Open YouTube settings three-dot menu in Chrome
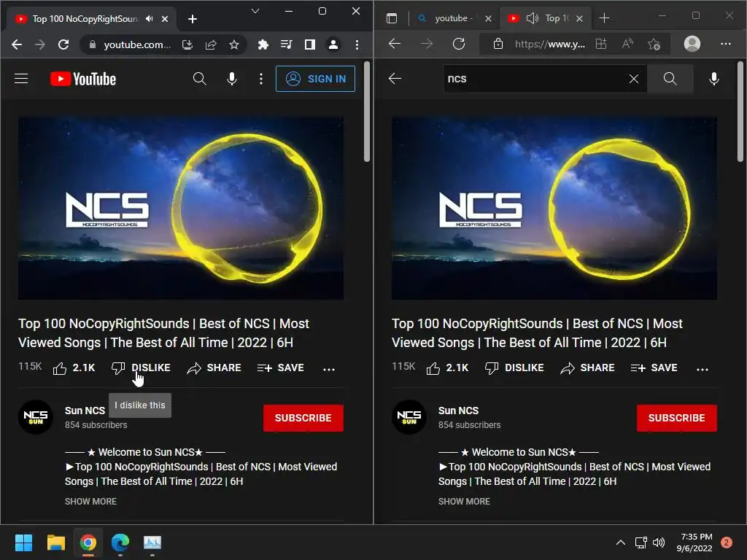This screenshot has width=747, height=560. pos(261,79)
